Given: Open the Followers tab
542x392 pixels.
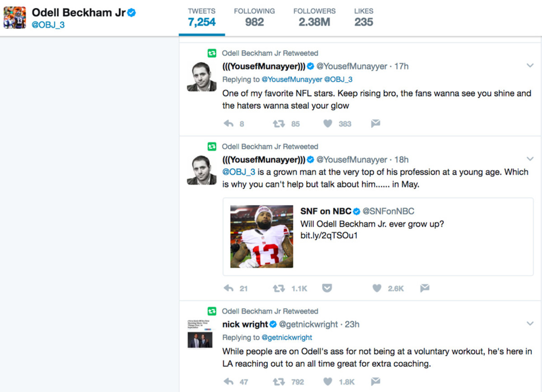Looking at the screenshot, I should [314, 17].
